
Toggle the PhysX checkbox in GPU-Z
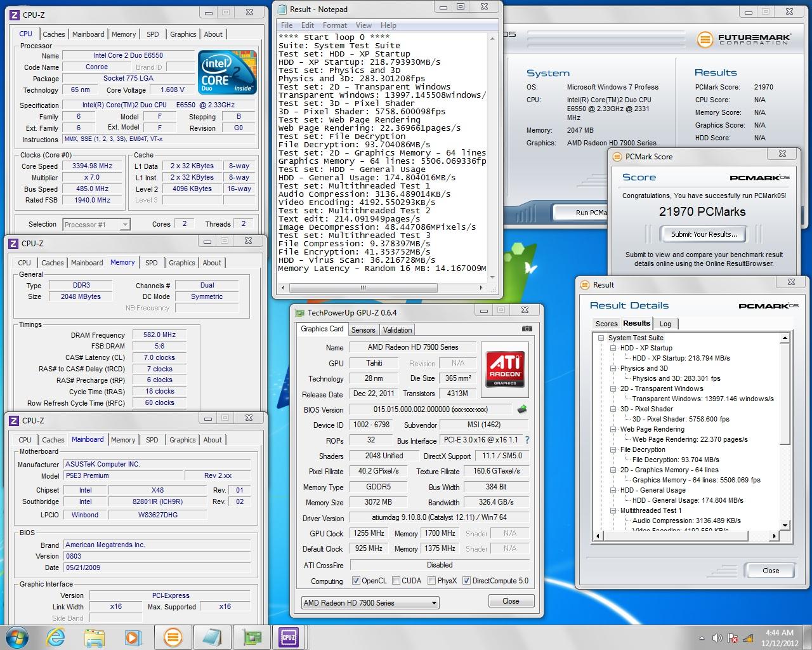(431, 580)
